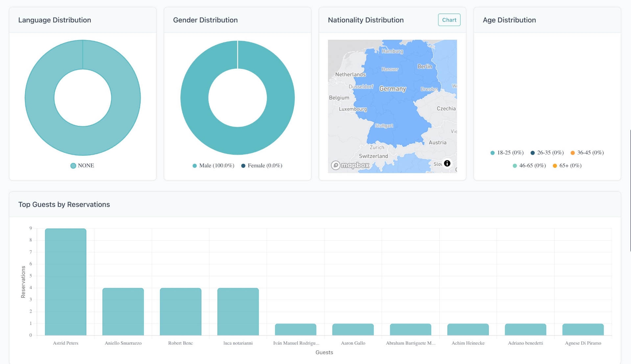Select the Agnese Di Piramo bar

(583, 330)
